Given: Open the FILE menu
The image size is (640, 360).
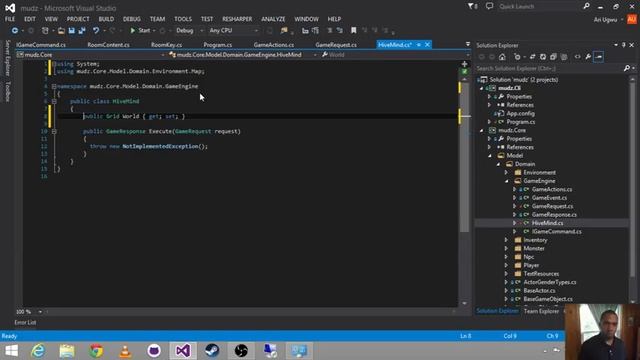Looking at the screenshot, I should (x=10, y=19).
